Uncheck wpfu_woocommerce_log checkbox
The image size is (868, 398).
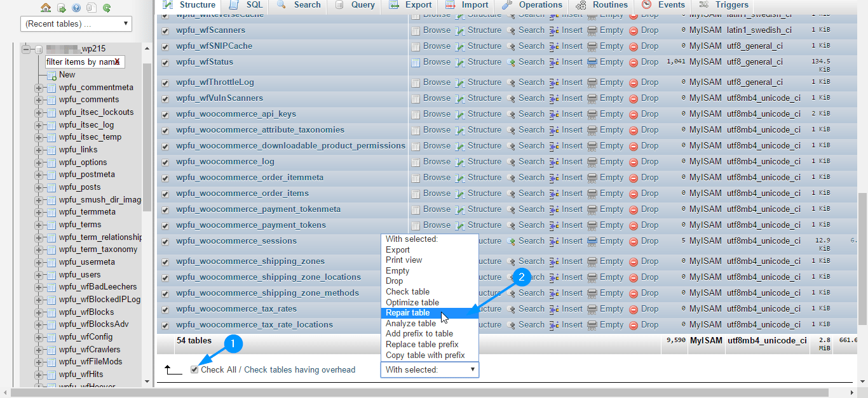pyautogui.click(x=165, y=162)
